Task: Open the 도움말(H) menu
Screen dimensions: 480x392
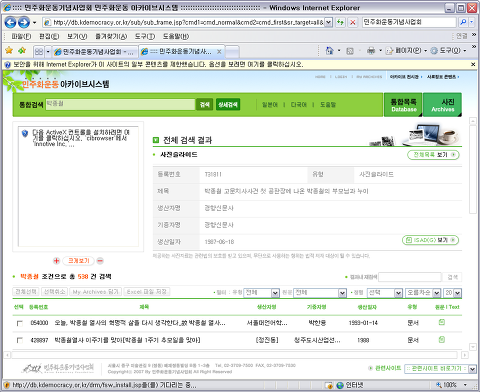Action: (x=176, y=36)
